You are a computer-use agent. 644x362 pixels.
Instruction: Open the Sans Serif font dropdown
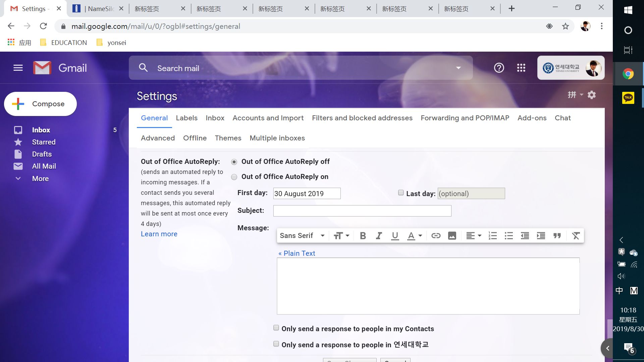tap(302, 236)
